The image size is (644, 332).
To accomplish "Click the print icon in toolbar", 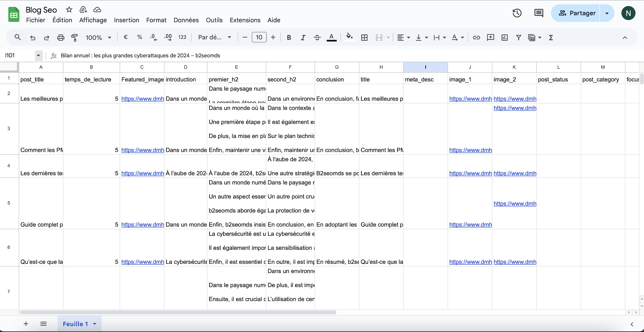I will (61, 38).
